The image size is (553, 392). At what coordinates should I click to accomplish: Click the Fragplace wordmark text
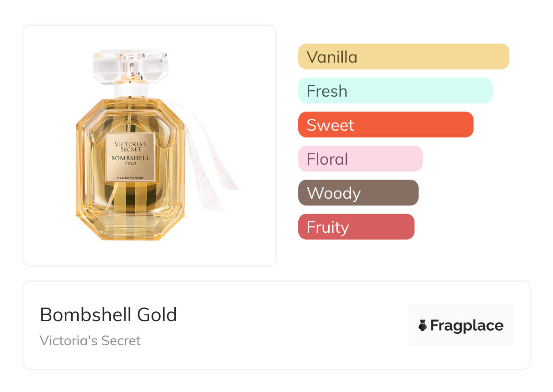467,325
